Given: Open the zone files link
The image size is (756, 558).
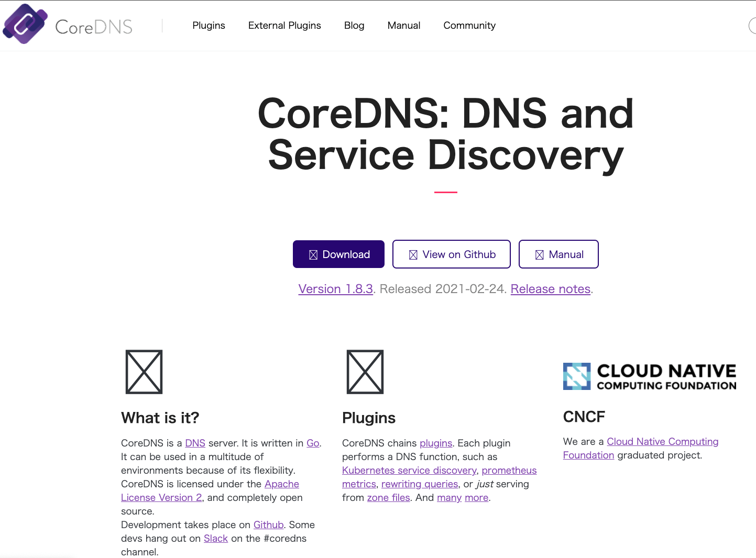Looking at the screenshot, I should coord(388,497).
